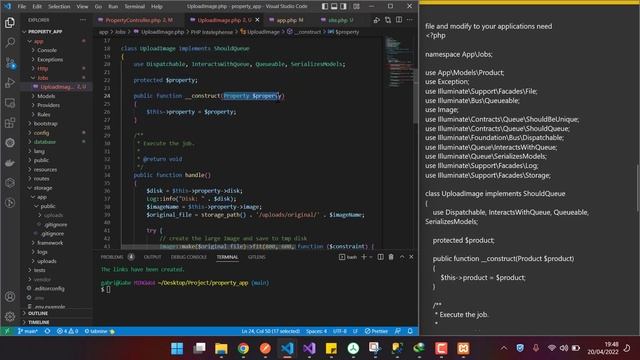
Task: Click Spaces: 4 indentation setting
Action: (316, 331)
